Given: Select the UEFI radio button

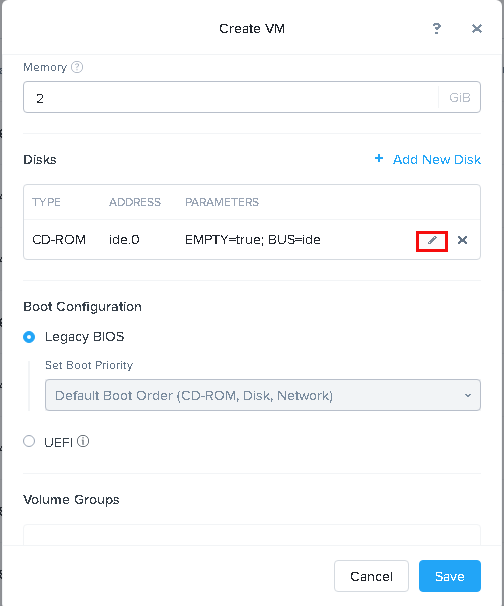Looking at the screenshot, I should click(29, 441).
